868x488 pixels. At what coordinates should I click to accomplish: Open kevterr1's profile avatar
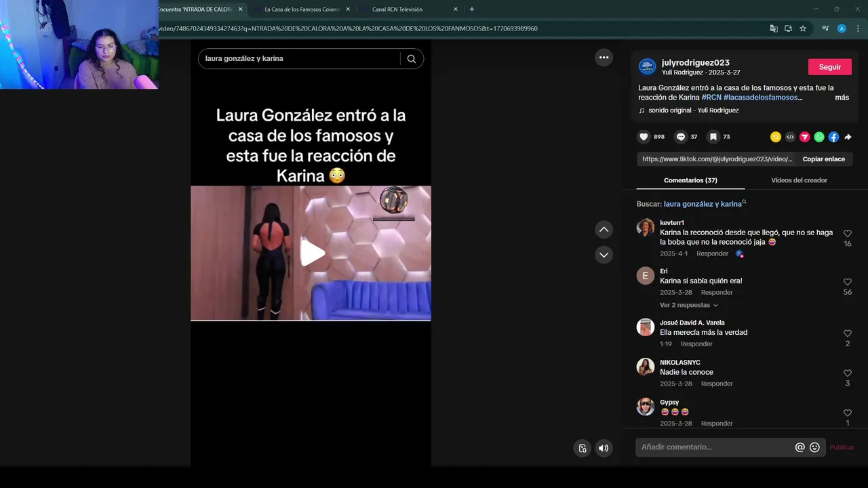[x=646, y=227]
